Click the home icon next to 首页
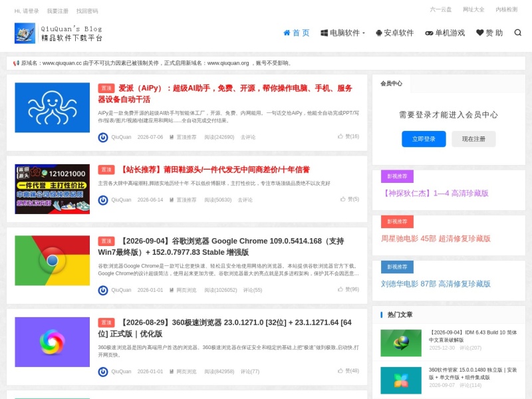The width and height of the screenshot is (532, 399). (287, 33)
